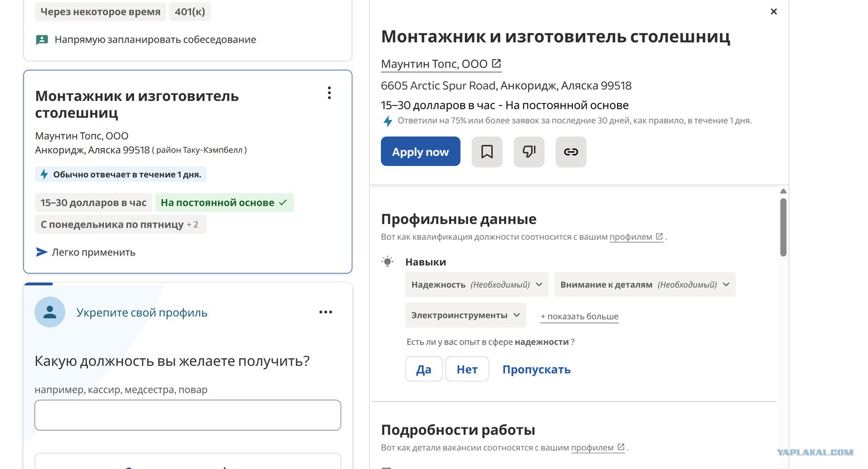The image size is (868, 469).
Task: Mark job as not interested with the thumbs-down icon
Action: tap(529, 152)
